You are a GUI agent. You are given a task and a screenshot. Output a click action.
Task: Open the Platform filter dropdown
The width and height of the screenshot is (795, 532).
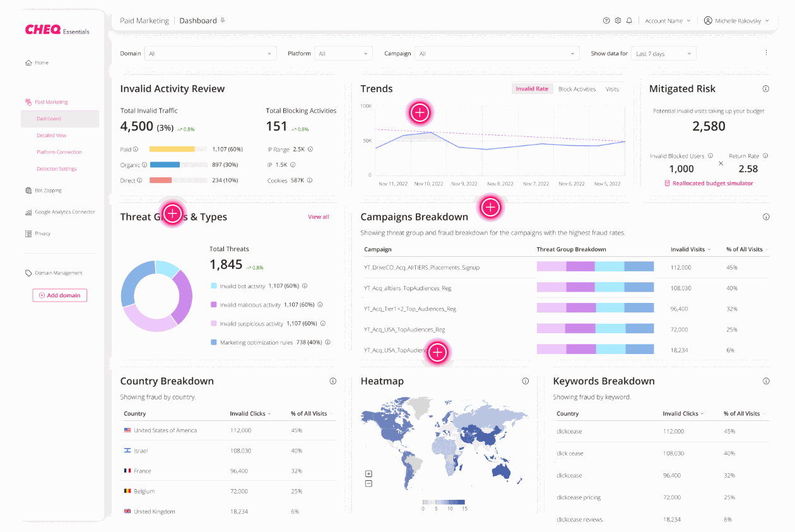click(x=344, y=54)
